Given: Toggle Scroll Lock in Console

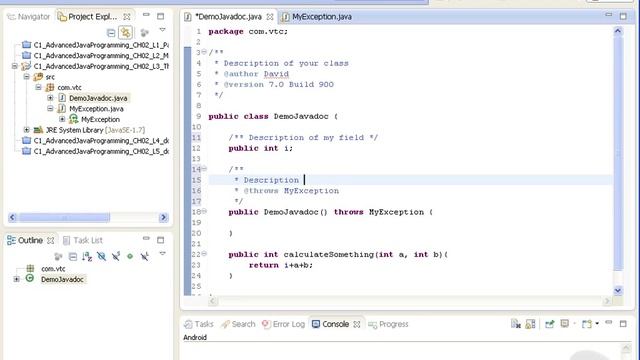Looking at the screenshot, I should click(x=530, y=324).
